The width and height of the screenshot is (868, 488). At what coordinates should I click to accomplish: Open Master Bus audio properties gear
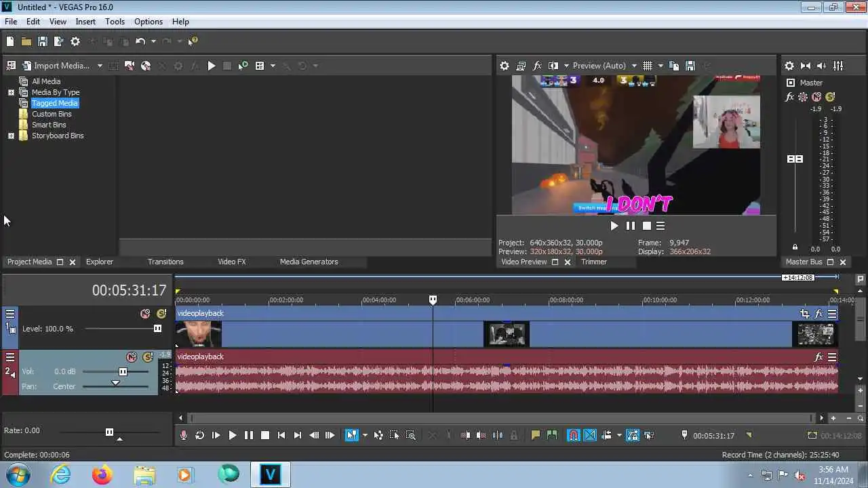coord(789,66)
